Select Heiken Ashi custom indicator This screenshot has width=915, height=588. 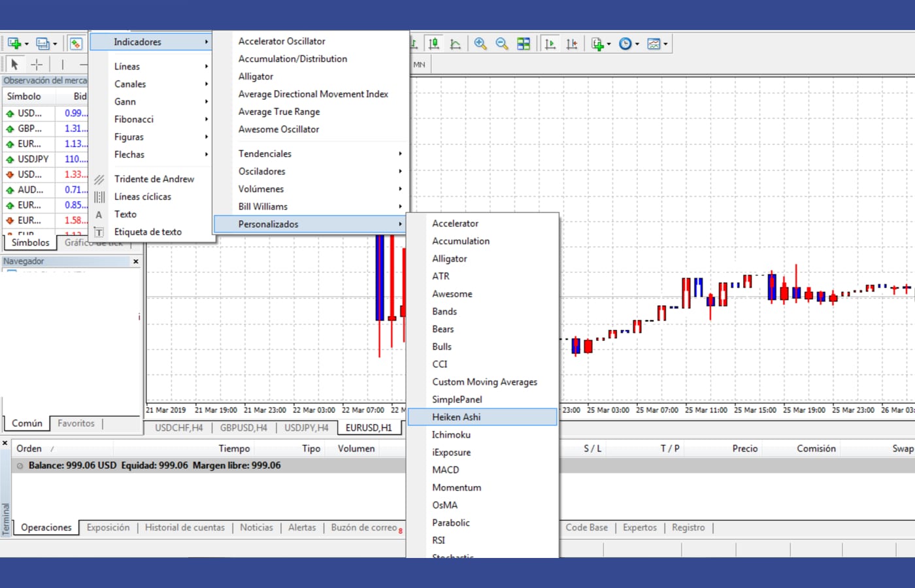click(482, 417)
